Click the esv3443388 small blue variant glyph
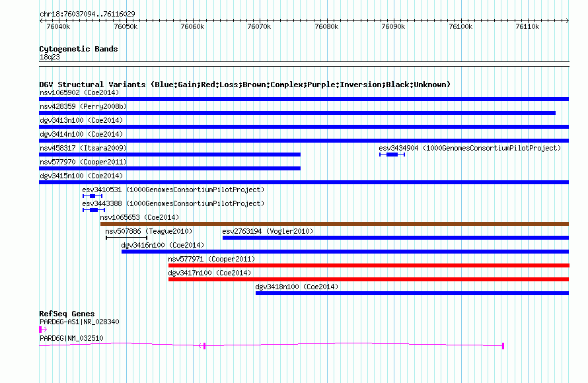This screenshot has height=383, width=588. [94, 210]
